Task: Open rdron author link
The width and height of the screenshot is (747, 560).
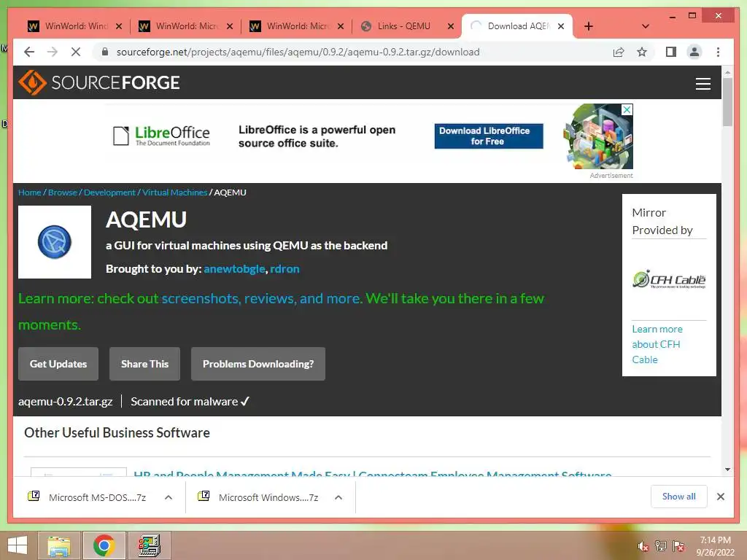Action: click(285, 269)
